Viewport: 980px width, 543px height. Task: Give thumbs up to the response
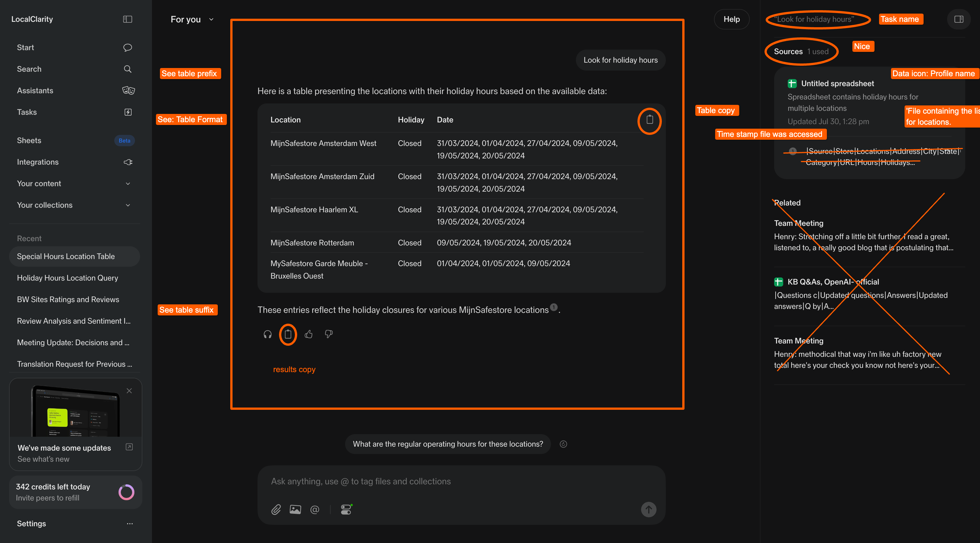click(x=309, y=334)
